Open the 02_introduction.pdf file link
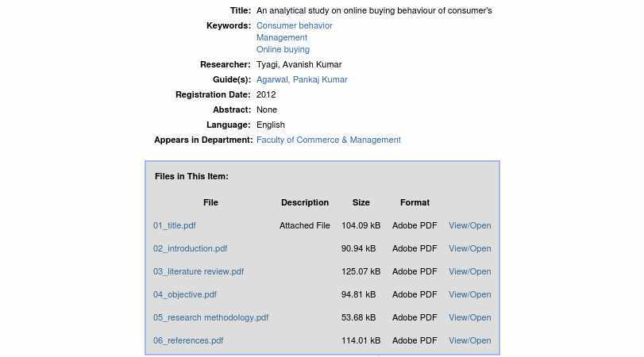This screenshot has height=357, width=644. [190, 248]
